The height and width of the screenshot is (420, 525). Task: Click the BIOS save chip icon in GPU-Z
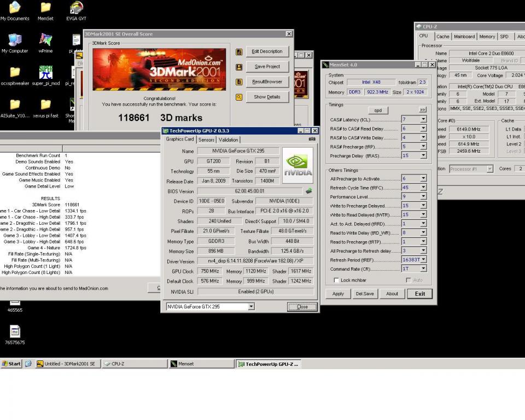click(308, 191)
